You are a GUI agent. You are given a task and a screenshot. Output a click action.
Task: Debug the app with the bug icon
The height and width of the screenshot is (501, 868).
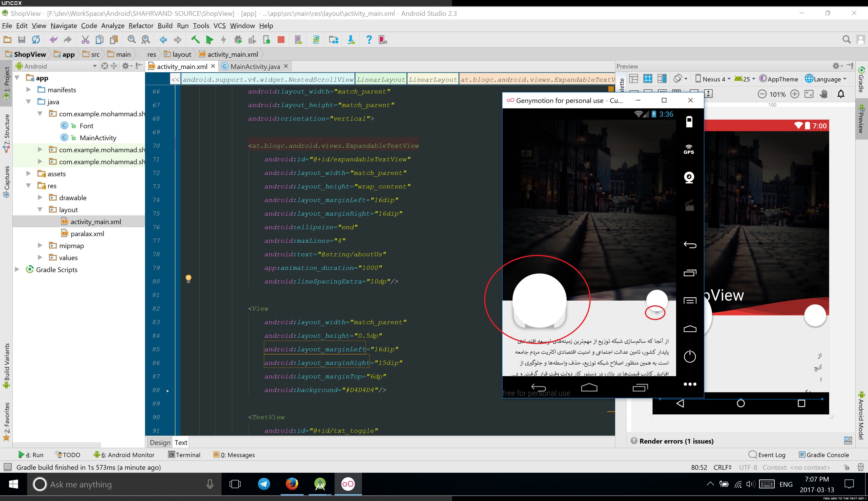pyautogui.click(x=238, y=40)
